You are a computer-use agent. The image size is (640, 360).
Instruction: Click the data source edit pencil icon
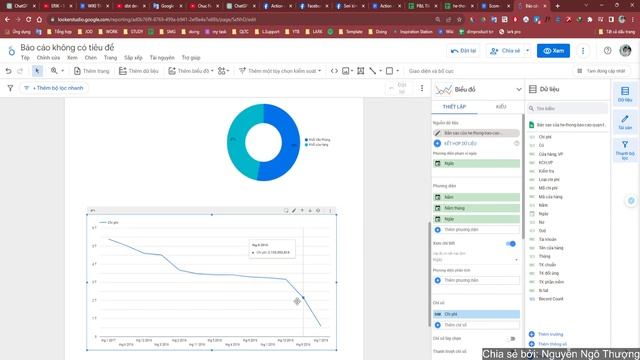[x=438, y=133]
